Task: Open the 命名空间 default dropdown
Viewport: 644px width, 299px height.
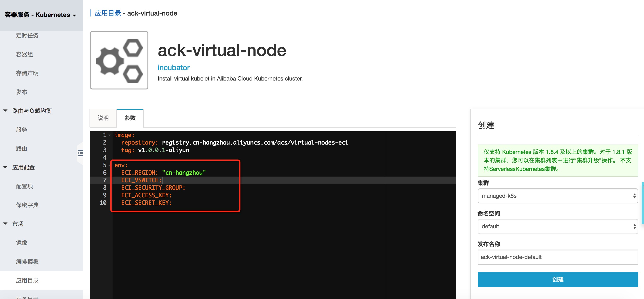Action: point(558,226)
